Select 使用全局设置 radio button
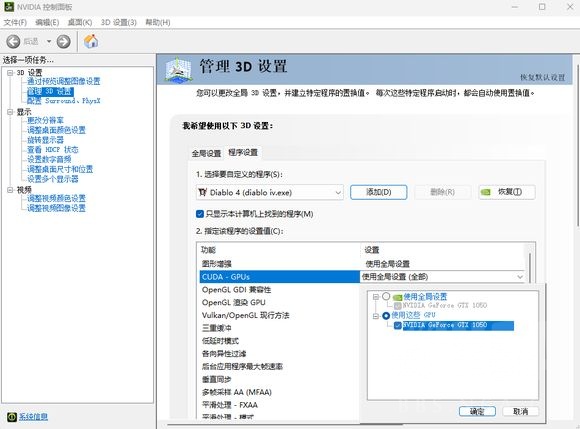 tap(386, 296)
